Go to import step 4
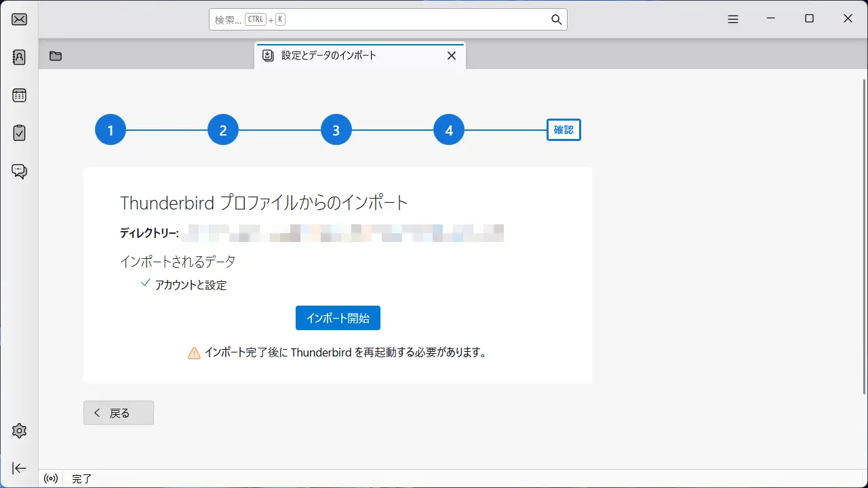The image size is (868, 488). pyautogui.click(x=449, y=130)
